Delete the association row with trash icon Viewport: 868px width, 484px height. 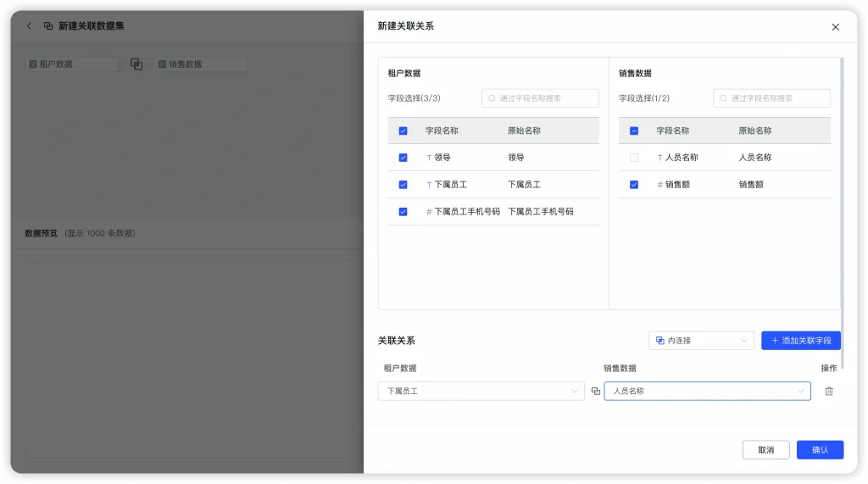click(x=829, y=391)
